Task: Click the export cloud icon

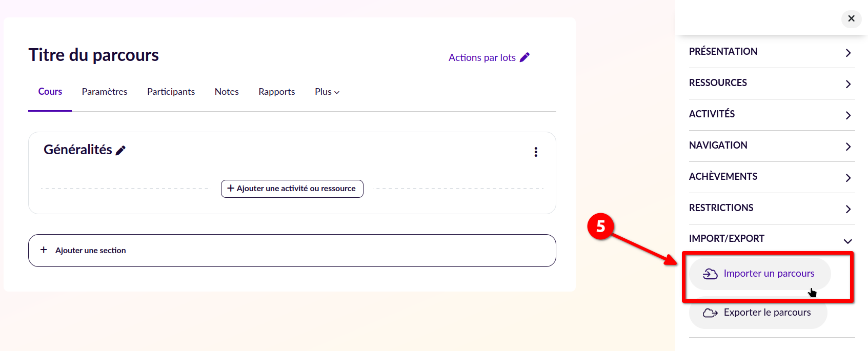Action: pos(710,313)
